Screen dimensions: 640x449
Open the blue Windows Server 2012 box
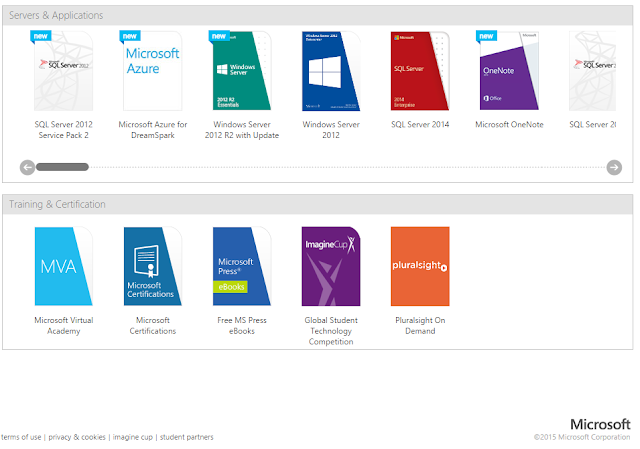coord(331,71)
